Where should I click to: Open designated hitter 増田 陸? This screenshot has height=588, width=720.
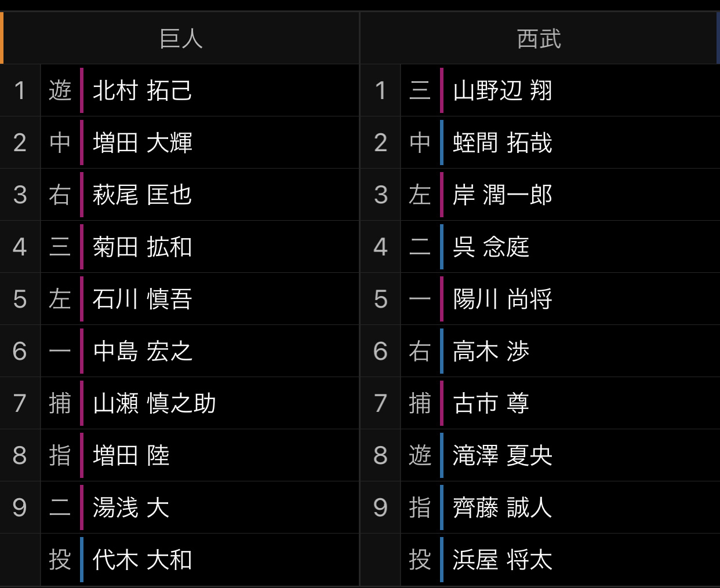click(131, 455)
